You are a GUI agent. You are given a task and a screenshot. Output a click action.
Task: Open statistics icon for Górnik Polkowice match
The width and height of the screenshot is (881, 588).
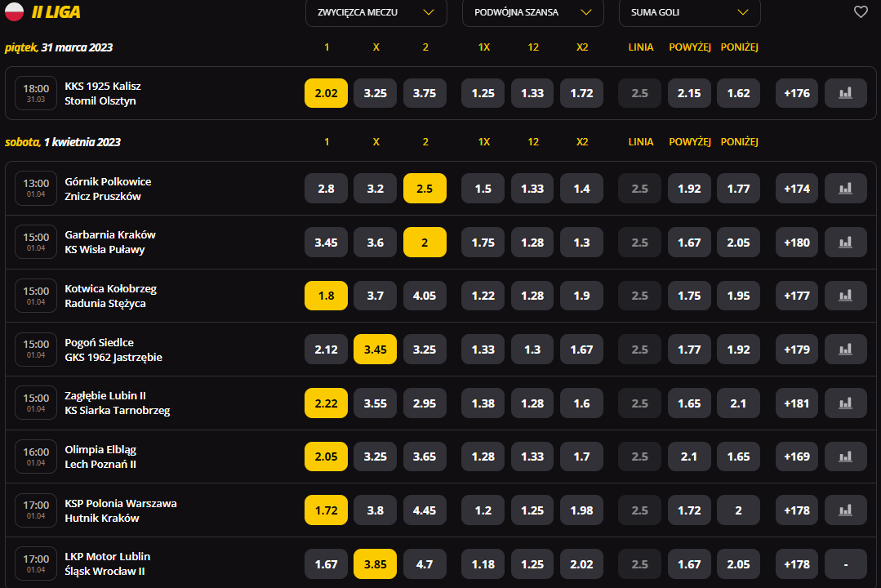(846, 189)
